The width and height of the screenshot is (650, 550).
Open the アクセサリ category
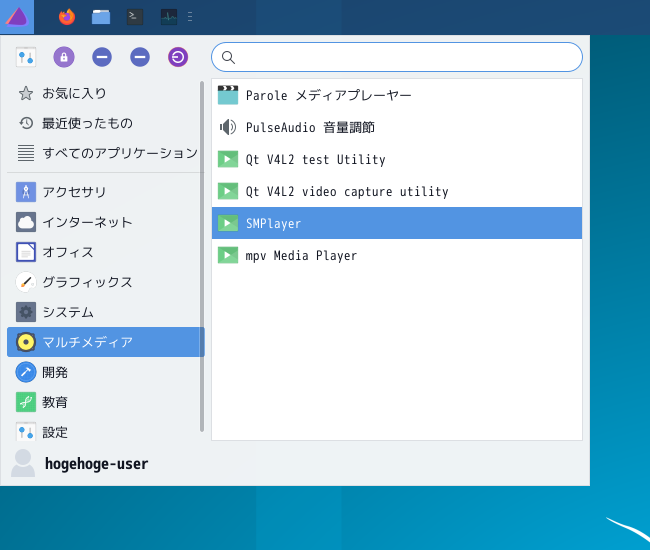tap(104, 192)
